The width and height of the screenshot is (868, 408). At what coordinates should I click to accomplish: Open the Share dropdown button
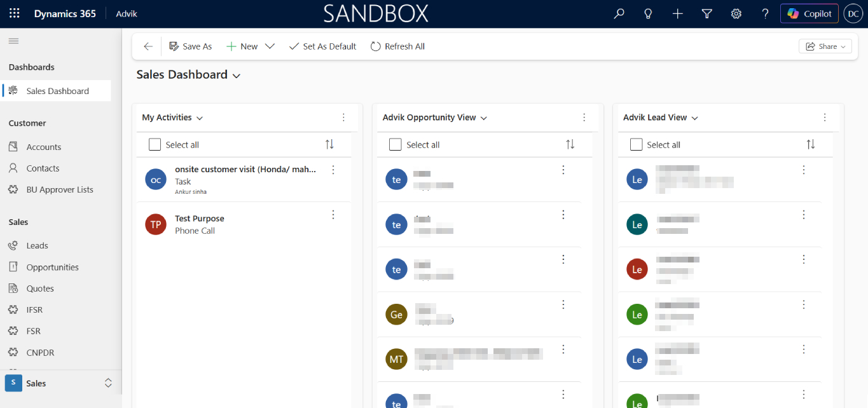coord(825,46)
